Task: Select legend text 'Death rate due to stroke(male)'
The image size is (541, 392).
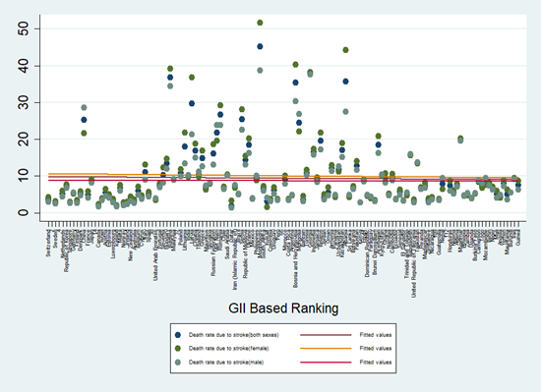Action: point(226,362)
